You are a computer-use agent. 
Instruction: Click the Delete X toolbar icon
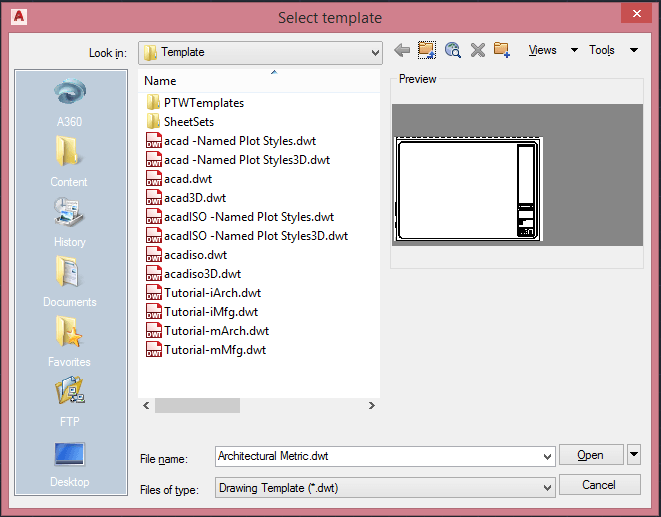(x=478, y=50)
